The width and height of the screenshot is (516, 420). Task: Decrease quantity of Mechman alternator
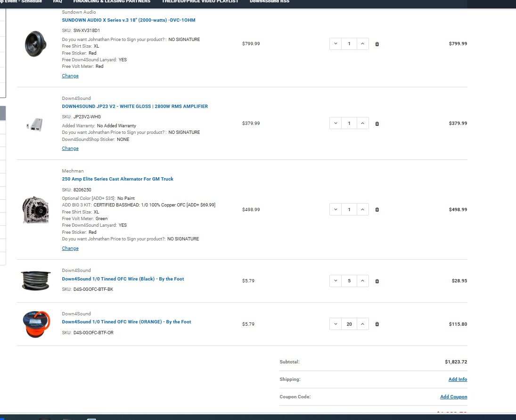[336, 209]
